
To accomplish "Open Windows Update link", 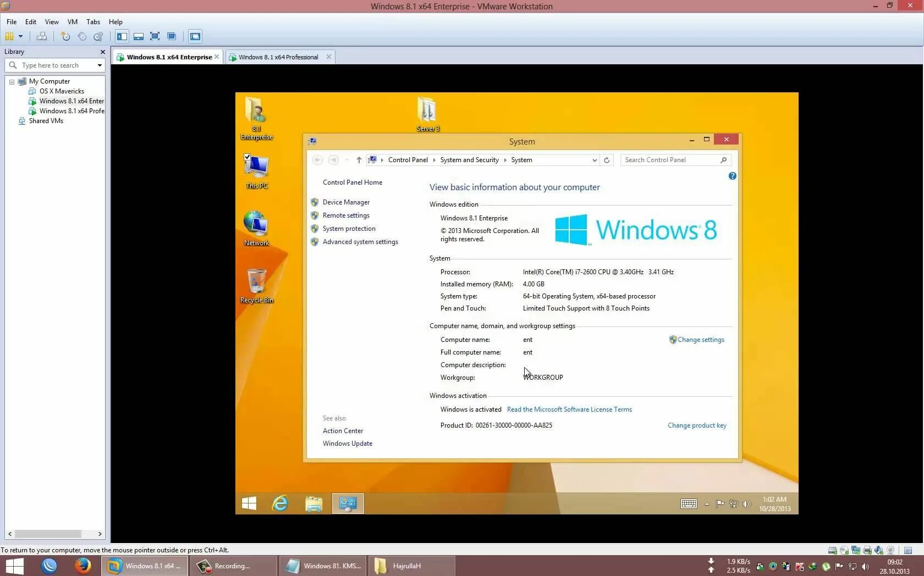I will (348, 444).
